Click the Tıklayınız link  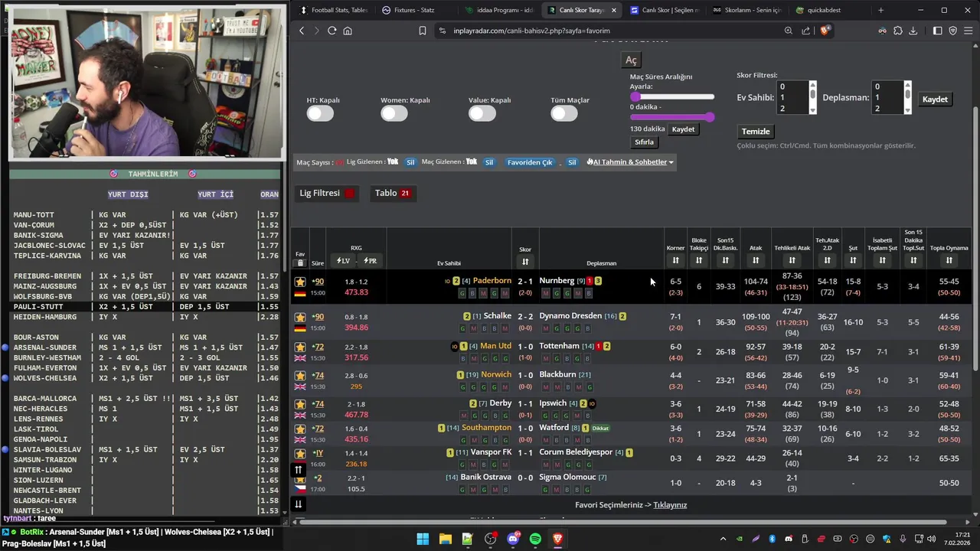670,505
